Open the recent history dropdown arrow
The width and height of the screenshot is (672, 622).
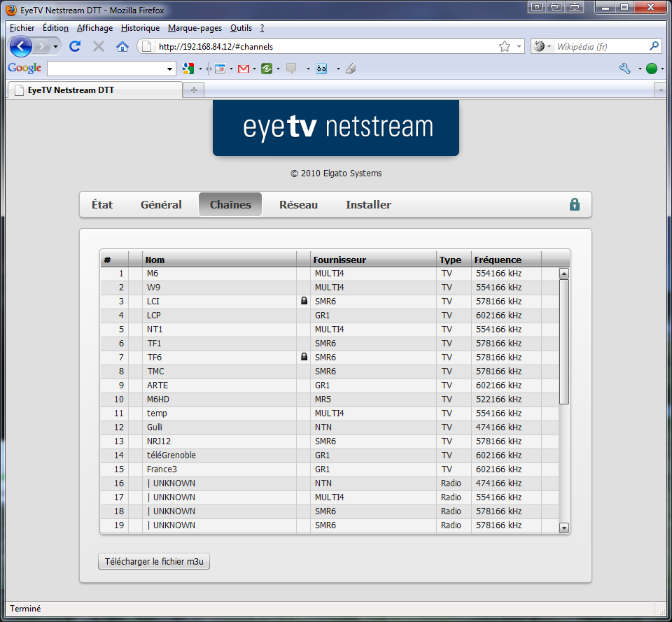pyautogui.click(x=55, y=46)
